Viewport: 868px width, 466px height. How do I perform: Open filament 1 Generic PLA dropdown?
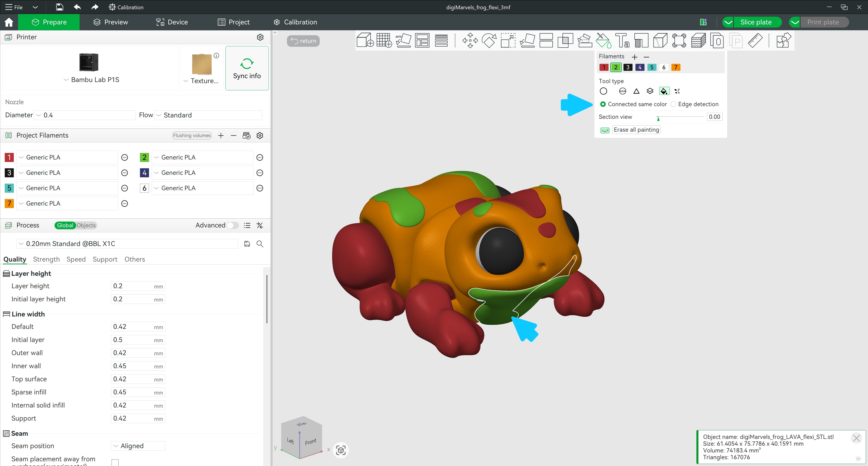67,157
